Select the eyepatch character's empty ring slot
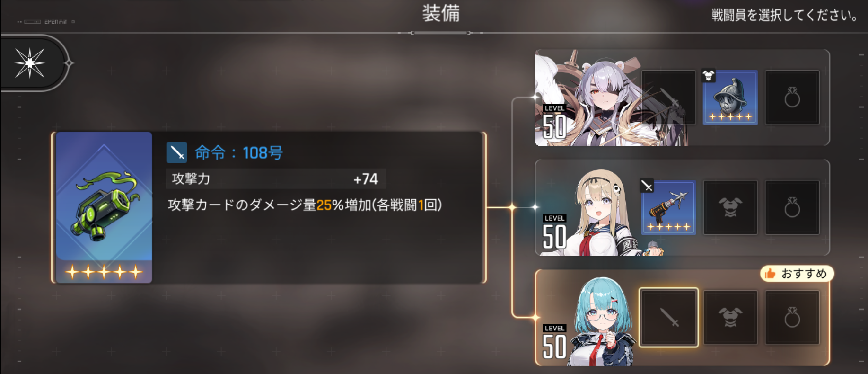The height and width of the screenshot is (374, 868). click(x=792, y=98)
